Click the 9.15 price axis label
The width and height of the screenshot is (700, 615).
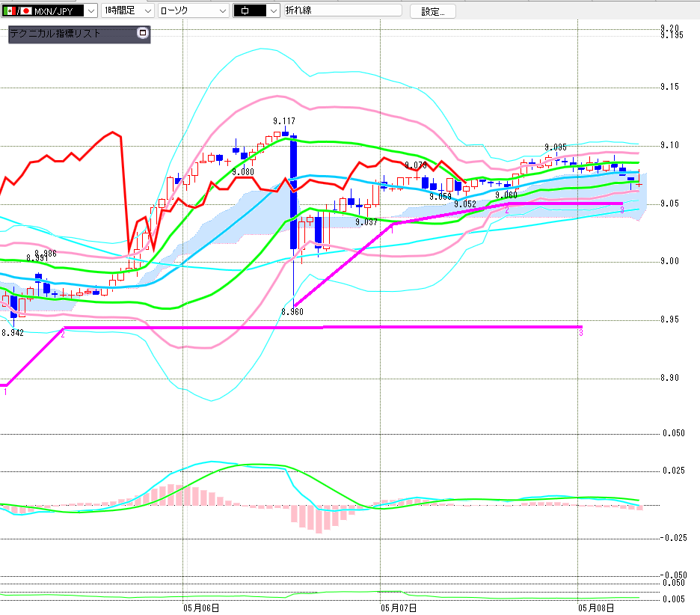669,87
